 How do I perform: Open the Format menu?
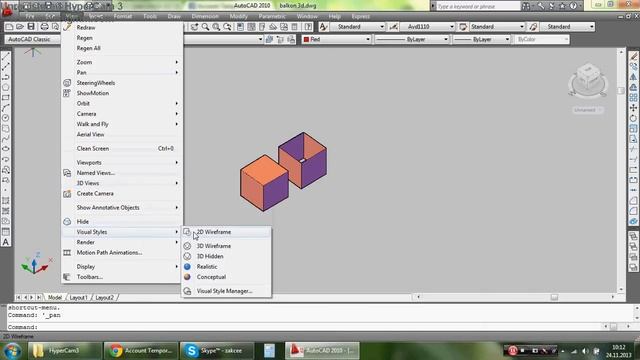(x=122, y=16)
